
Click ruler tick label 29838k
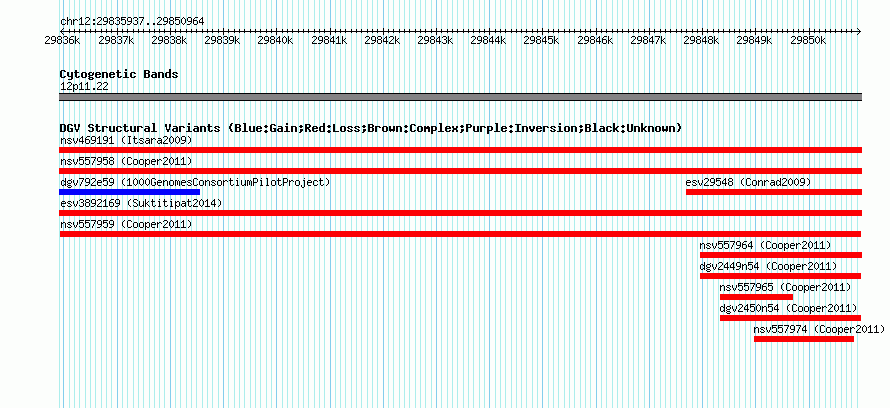[x=169, y=40]
